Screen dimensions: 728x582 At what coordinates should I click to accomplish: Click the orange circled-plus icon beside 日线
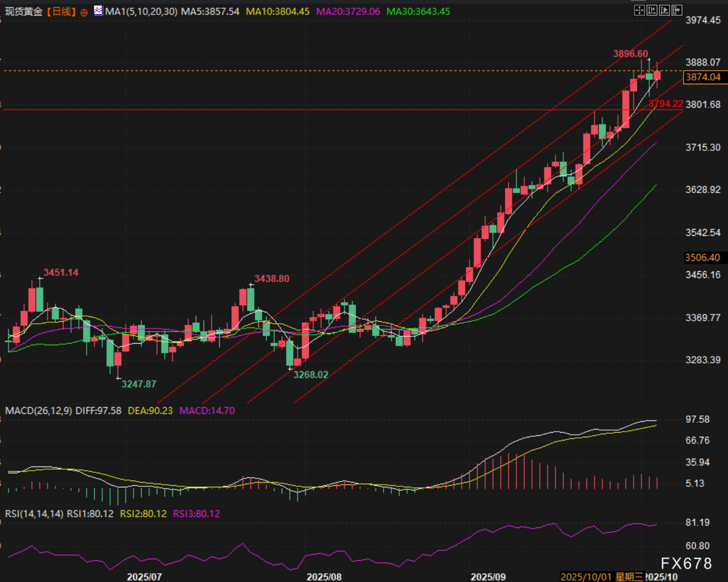pyautogui.click(x=84, y=12)
